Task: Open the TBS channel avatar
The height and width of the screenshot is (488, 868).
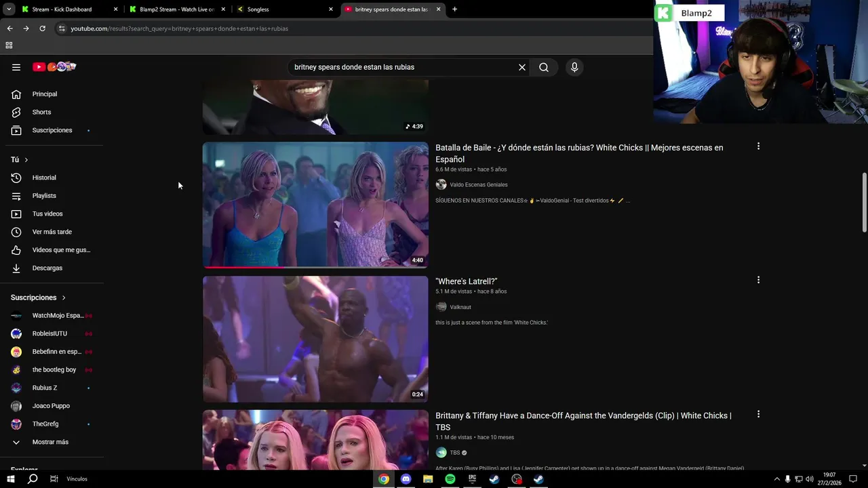Action: (441, 453)
